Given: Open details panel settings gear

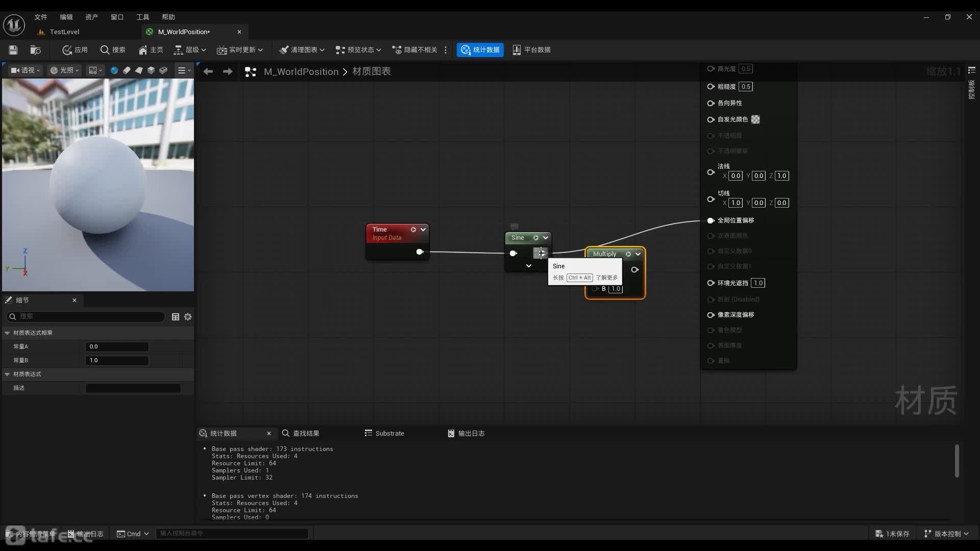Looking at the screenshot, I should [x=188, y=317].
